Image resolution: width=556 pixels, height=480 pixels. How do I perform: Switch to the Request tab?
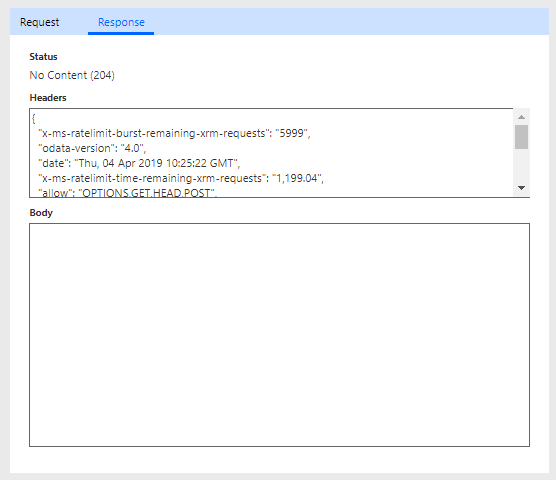[x=39, y=22]
